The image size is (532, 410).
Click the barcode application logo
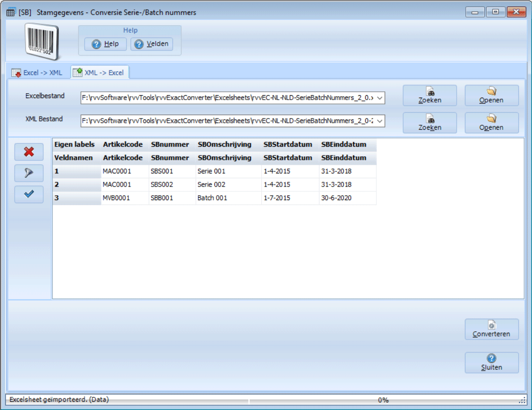click(42, 42)
